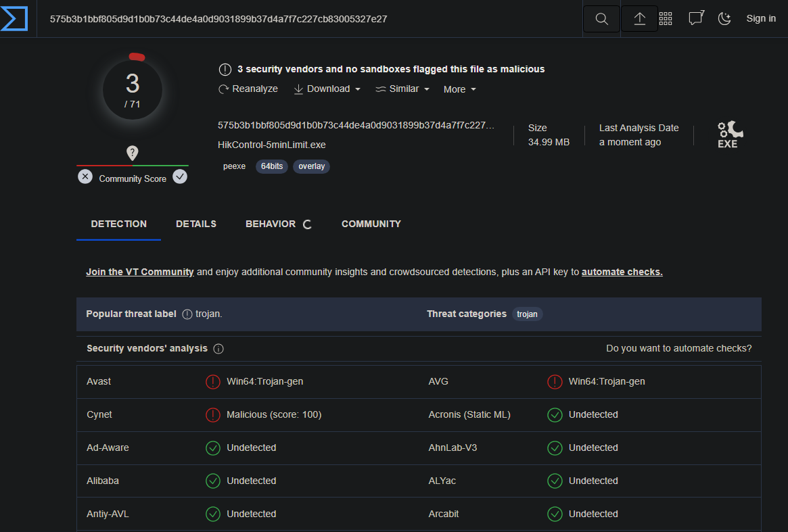Click Arcabit undetected check icon
The image size is (788, 532).
(555, 514)
